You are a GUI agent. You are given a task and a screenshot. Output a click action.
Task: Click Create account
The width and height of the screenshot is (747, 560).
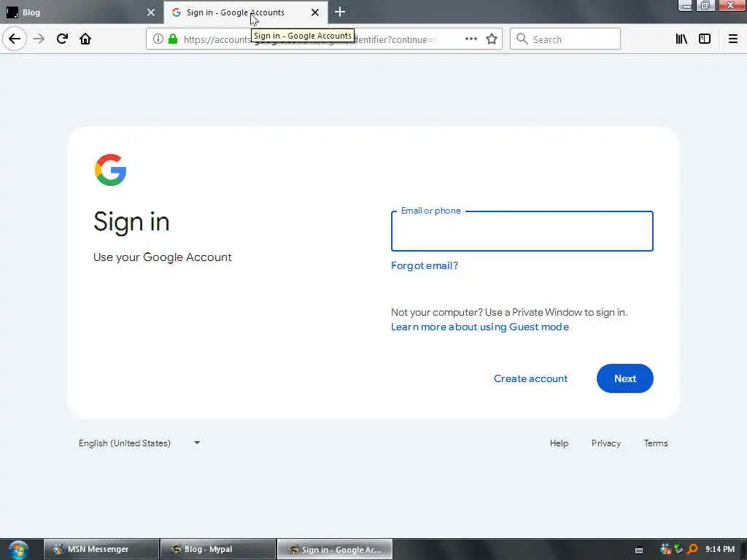point(530,378)
